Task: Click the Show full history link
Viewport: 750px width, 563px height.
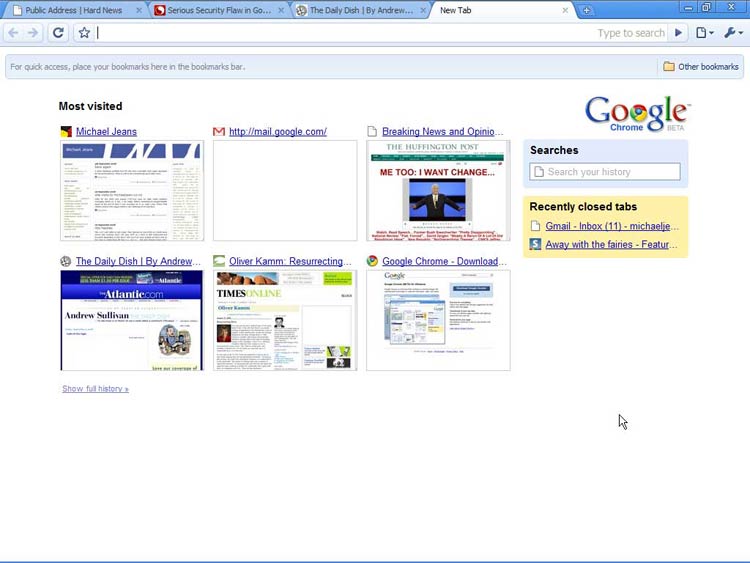Action: click(x=95, y=389)
